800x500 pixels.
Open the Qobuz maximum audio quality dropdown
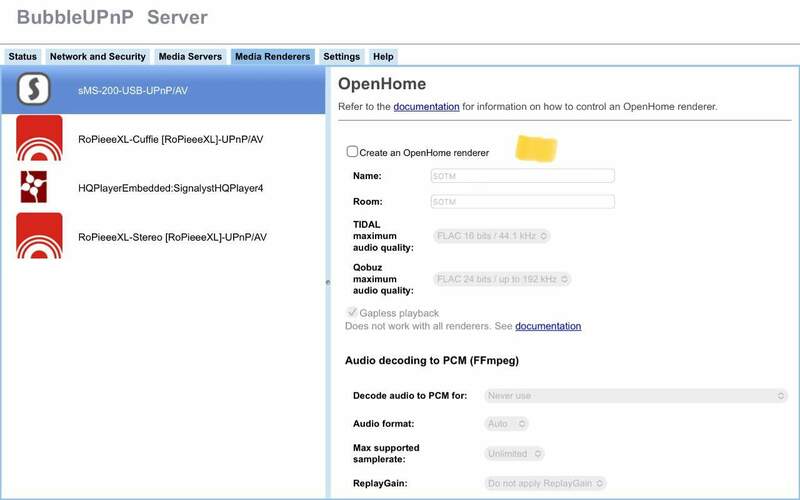(502, 279)
